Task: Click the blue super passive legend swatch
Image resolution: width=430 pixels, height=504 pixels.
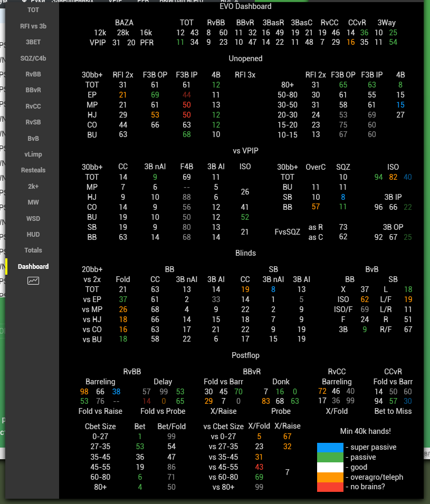Action: (330, 448)
